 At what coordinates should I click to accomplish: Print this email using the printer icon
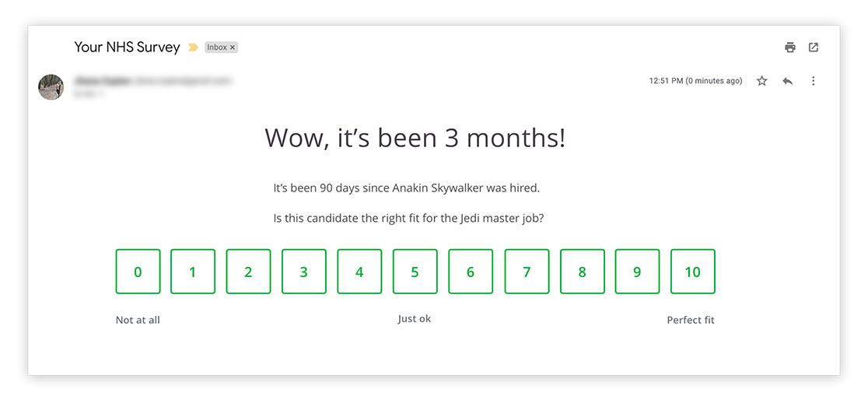(790, 47)
